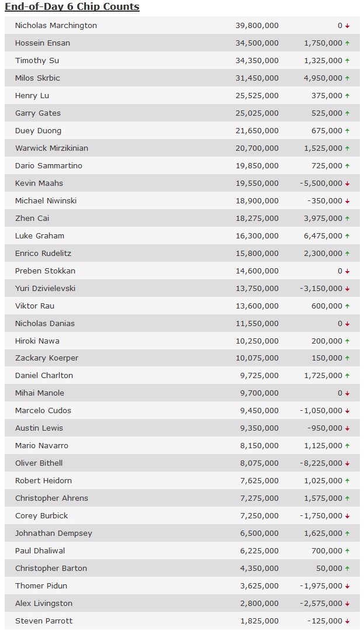Screen dimensions: 364x634
Task: Select the player name Timothy Su
Action: coord(37,61)
